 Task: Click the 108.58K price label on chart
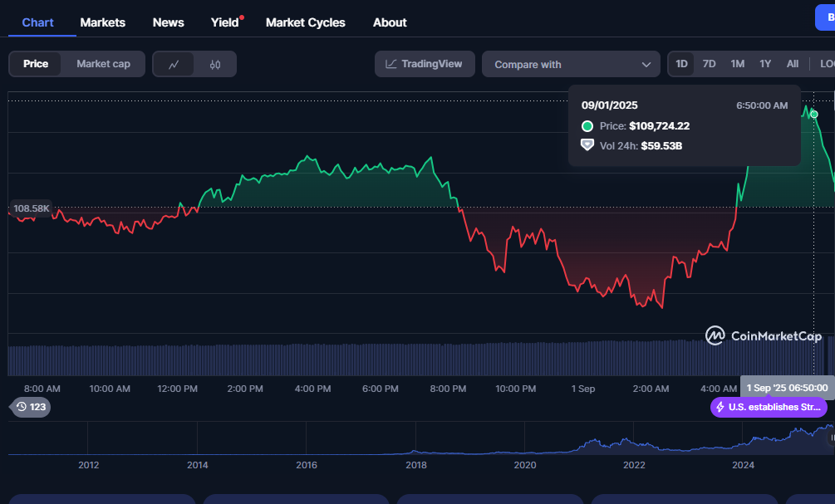pos(32,208)
